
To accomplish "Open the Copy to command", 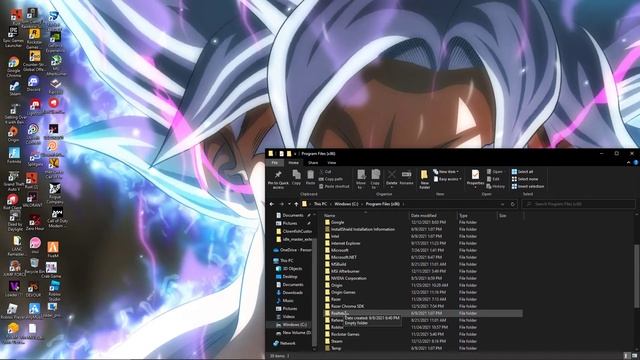I will click(376, 179).
